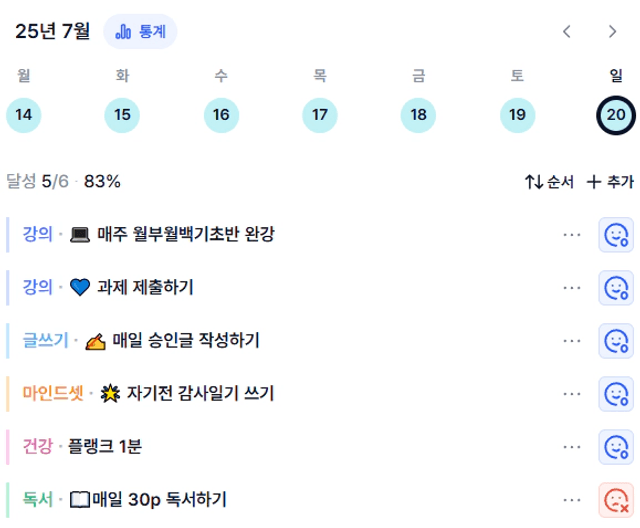The width and height of the screenshot is (640, 528).
Task: Select date 16 Wednesday circle
Action: coord(221,115)
